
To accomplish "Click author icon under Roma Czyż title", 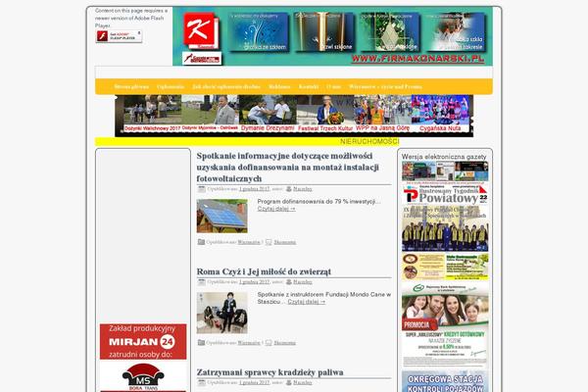I will (x=289, y=282).
